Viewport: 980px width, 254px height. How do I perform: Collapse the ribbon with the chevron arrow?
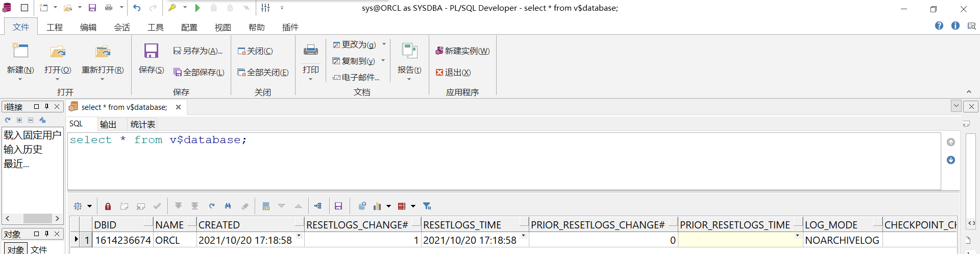(969, 92)
